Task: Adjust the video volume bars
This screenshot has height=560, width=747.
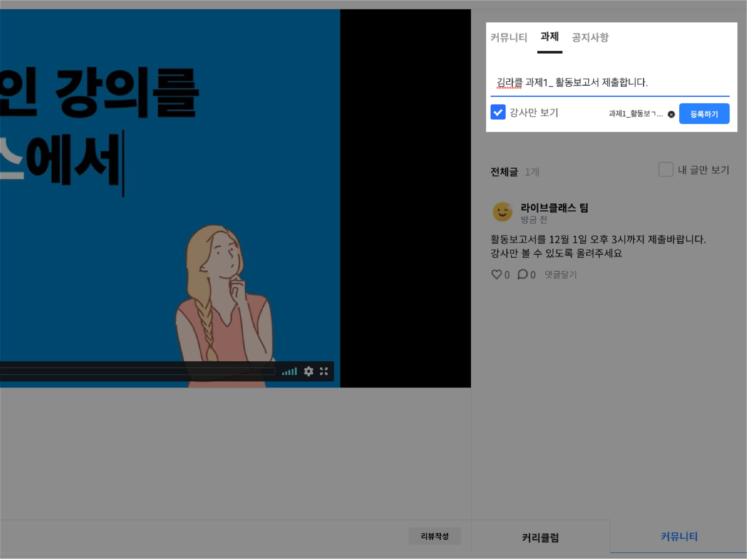Action: pos(289,372)
